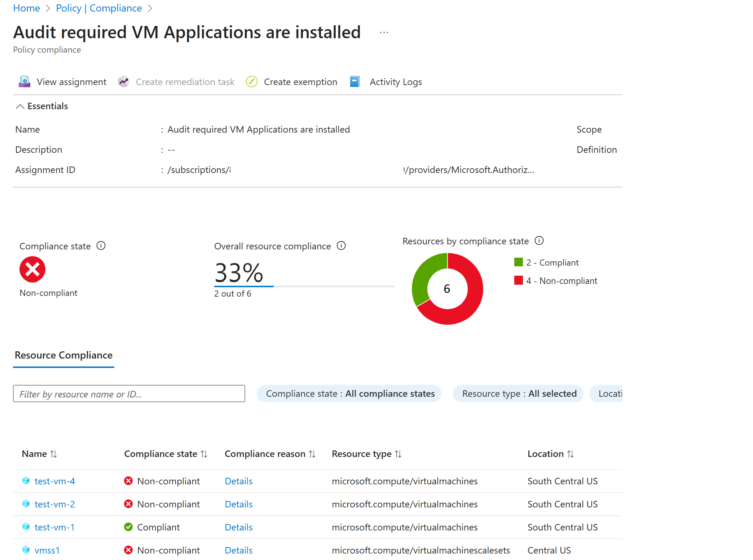The width and height of the screenshot is (753, 560).
Task: Open the Compliance state filter
Action: pyautogui.click(x=348, y=394)
